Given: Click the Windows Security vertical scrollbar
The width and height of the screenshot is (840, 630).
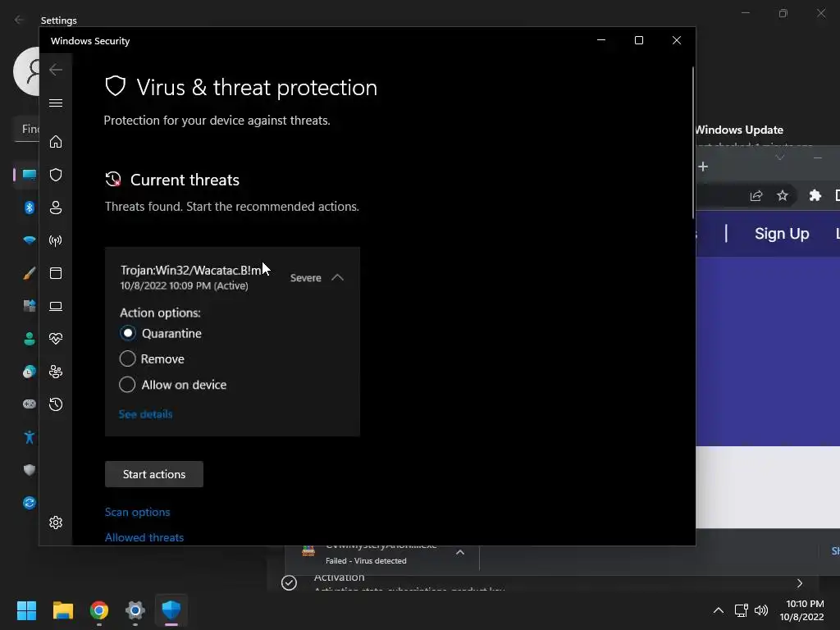Looking at the screenshot, I should point(693,143).
